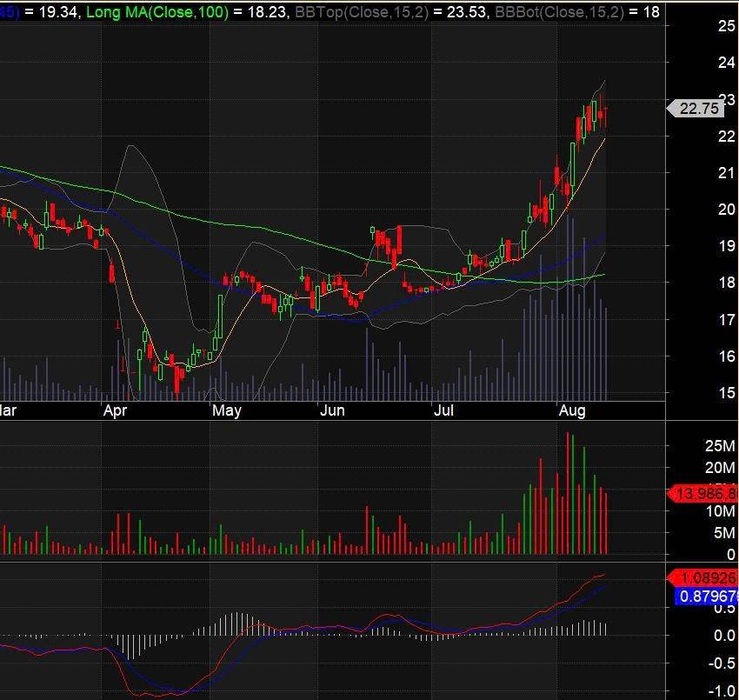Click the 5M volume axis label
The image size is (739, 700).
pyautogui.click(x=724, y=533)
